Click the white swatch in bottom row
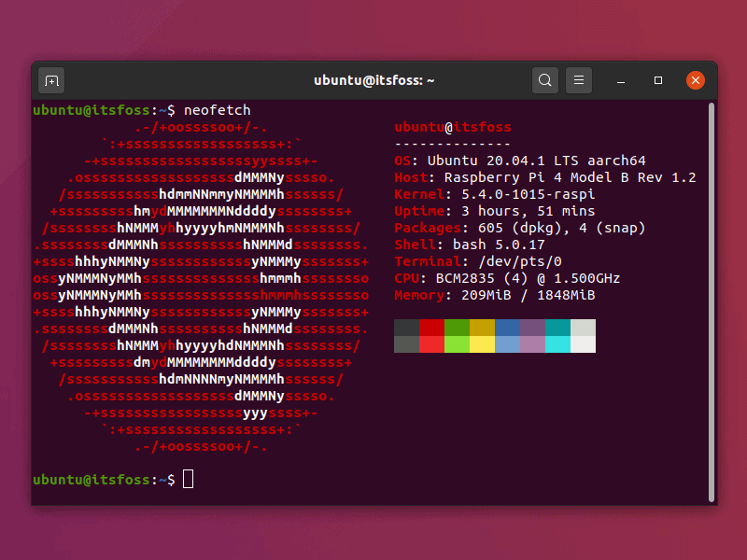Screen dimensions: 747x560 583,344
